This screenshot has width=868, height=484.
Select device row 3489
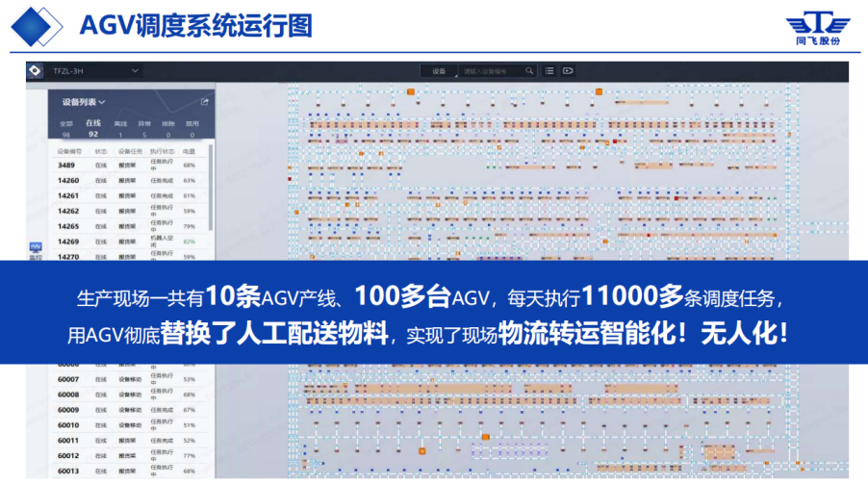[x=131, y=166]
